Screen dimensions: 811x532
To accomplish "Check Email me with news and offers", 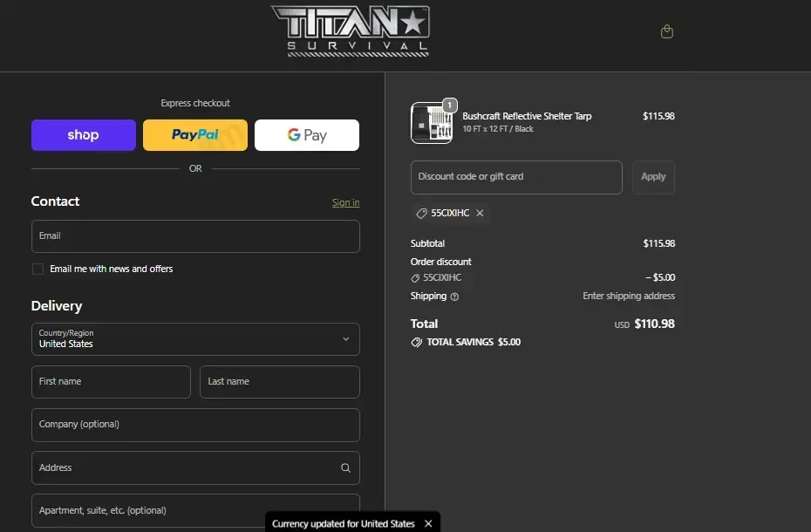I will (x=37, y=269).
